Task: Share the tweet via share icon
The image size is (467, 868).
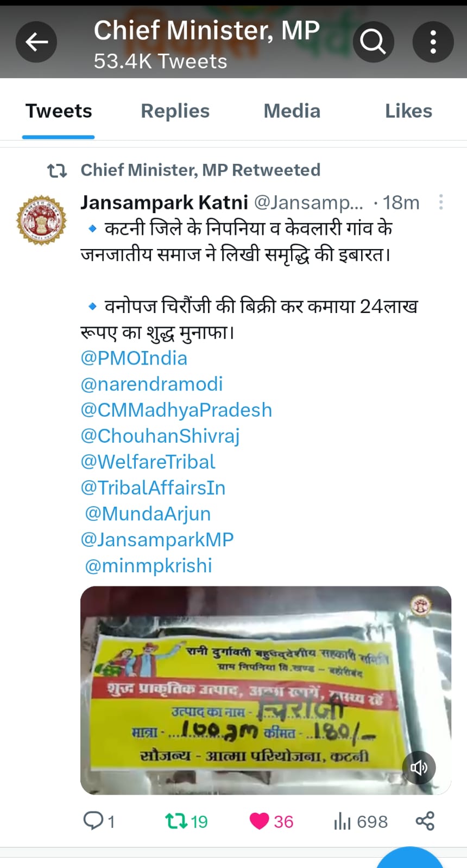Action: coord(425,821)
